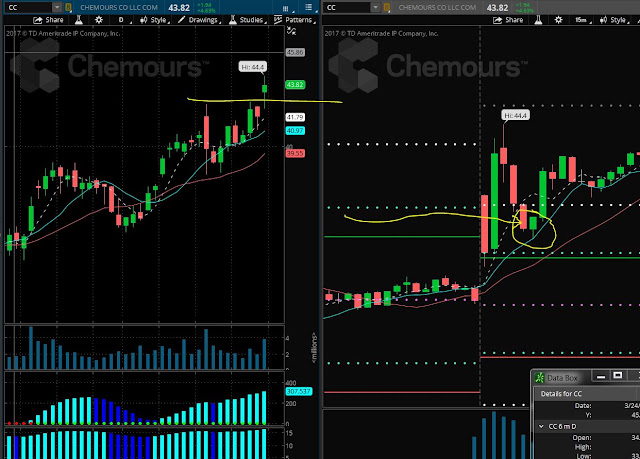640x459 pixels.
Task: Click the price axis auto-scale icon under Patterns
Action: [x=291, y=31]
